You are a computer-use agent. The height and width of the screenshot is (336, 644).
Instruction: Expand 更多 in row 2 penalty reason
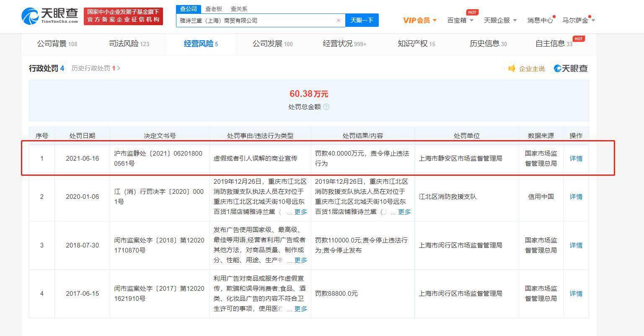click(300, 212)
